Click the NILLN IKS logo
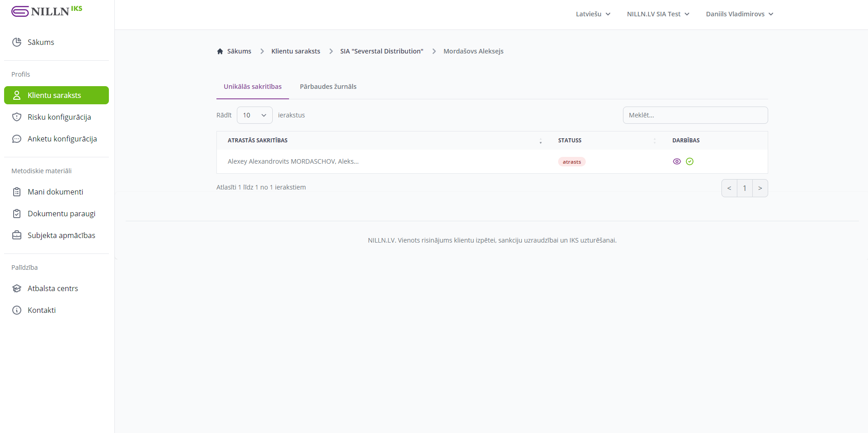 coord(47,11)
